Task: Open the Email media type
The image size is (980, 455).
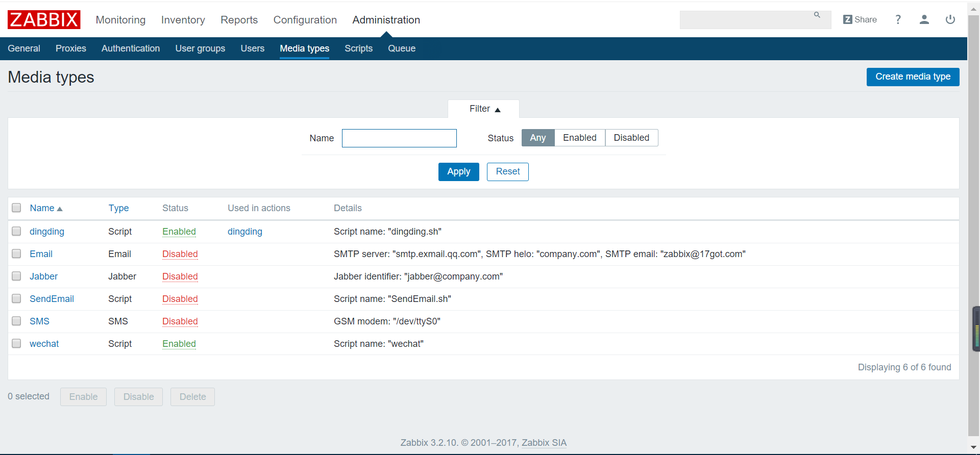Action: (x=41, y=254)
